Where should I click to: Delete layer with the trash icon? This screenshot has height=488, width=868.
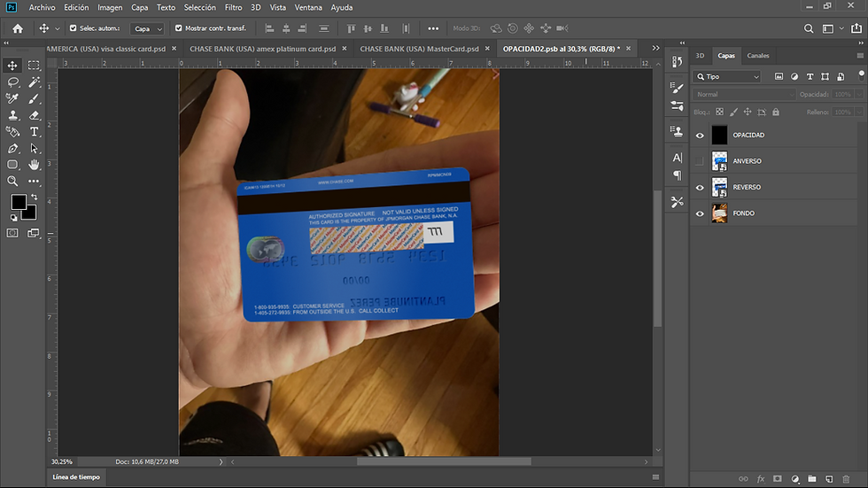(x=846, y=478)
